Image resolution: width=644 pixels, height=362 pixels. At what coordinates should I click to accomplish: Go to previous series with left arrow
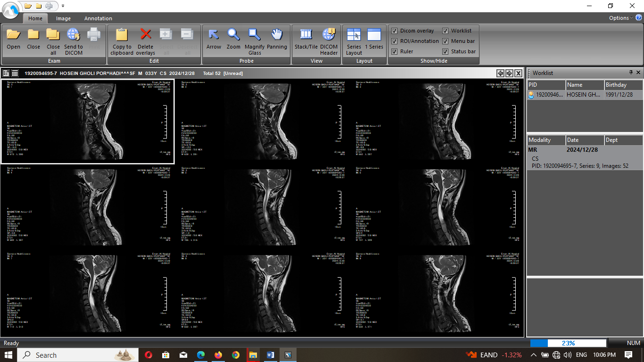tap(500, 73)
